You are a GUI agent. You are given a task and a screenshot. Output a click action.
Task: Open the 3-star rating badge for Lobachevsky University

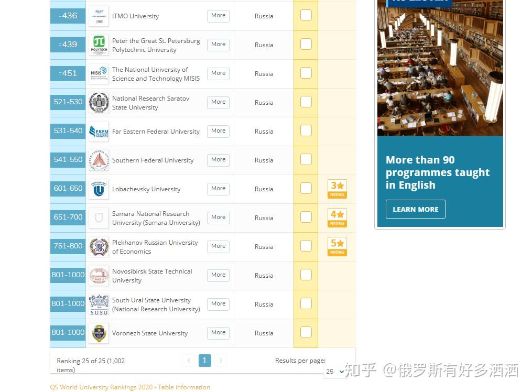coord(337,189)
